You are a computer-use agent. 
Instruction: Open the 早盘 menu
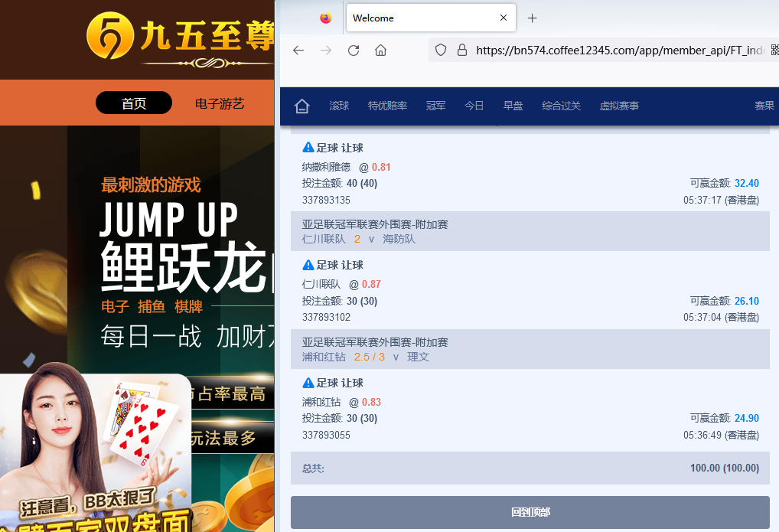[x=513, y=106]
